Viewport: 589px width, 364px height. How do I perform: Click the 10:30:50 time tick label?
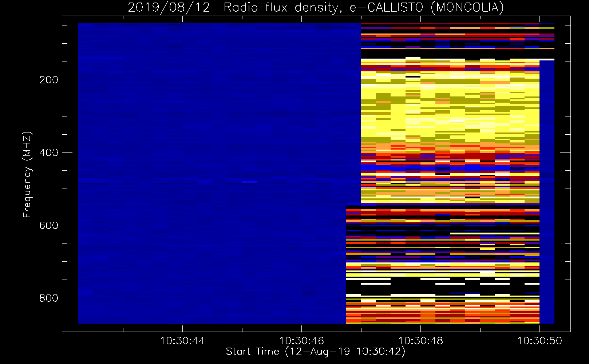(539, 341)
